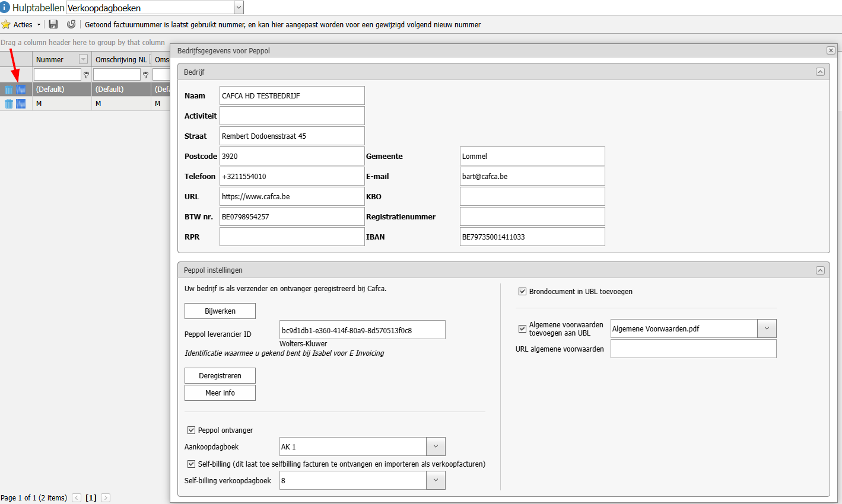This screenshot has height=504, width=842.
Task: Delete the M row via trash icon
Action: point(9,104)
